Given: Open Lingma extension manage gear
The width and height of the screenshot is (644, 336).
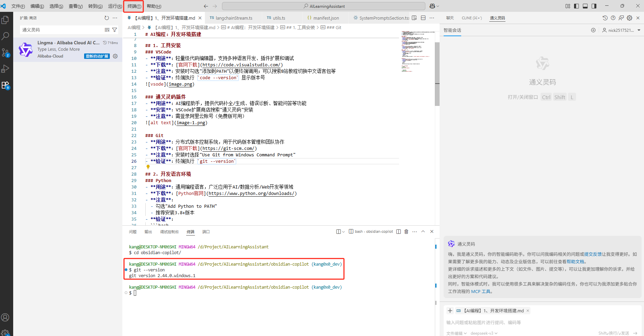Looking at the screenshot, I should tap(115, 56).
